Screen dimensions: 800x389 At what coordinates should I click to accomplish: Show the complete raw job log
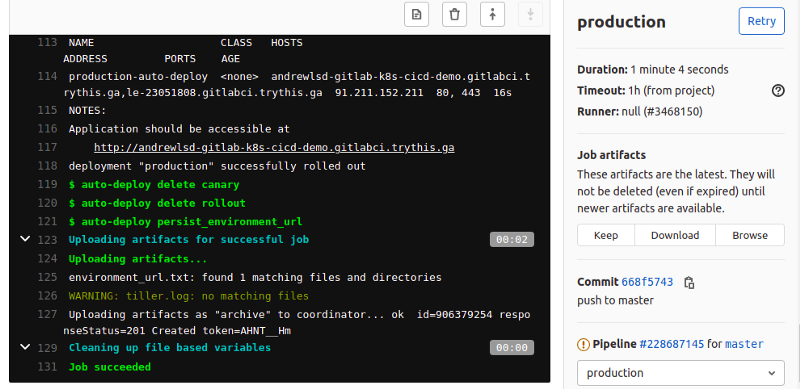(416, 14)
